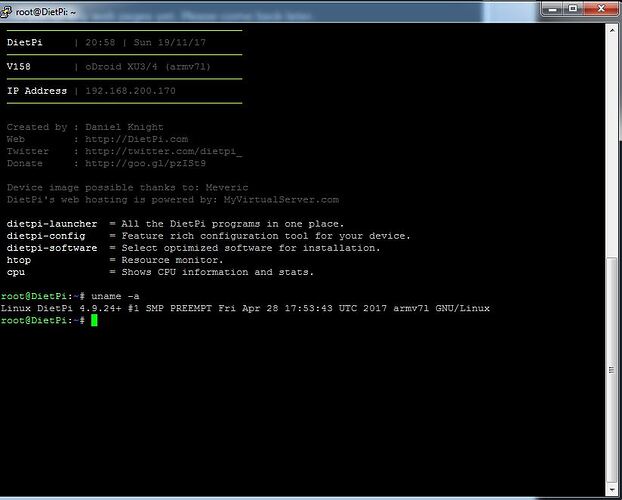Minimize the root@DietPi terminal window
Image resolution: width=622 pixels, height=500 pixels.
click(x=553, y=9)
